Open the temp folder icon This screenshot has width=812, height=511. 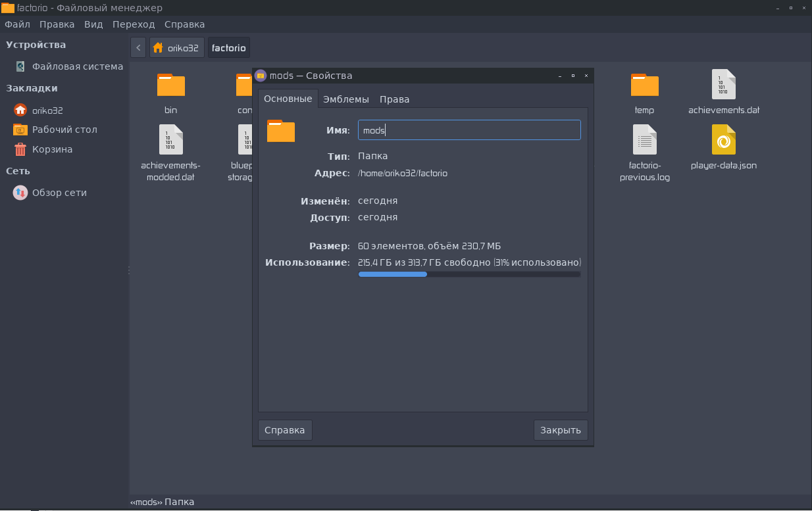coord(645,85)
